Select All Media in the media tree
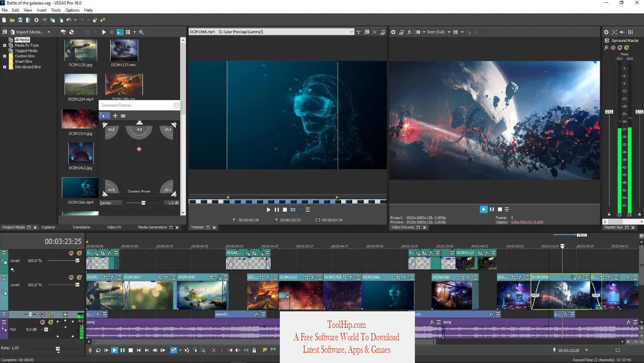644x363 pixels. 22,40
